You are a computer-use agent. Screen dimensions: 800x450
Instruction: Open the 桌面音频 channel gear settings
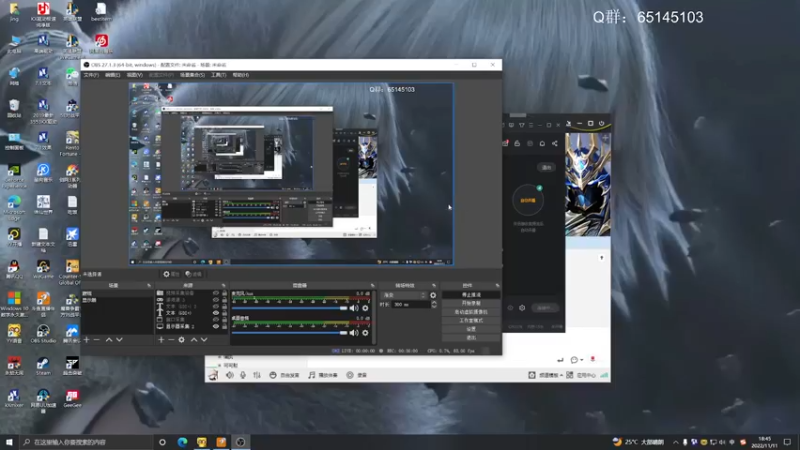coord(365,333)
